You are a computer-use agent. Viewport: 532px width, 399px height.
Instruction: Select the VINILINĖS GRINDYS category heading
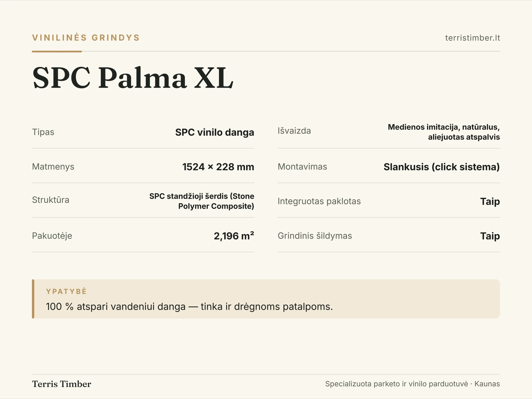point(86,38)
